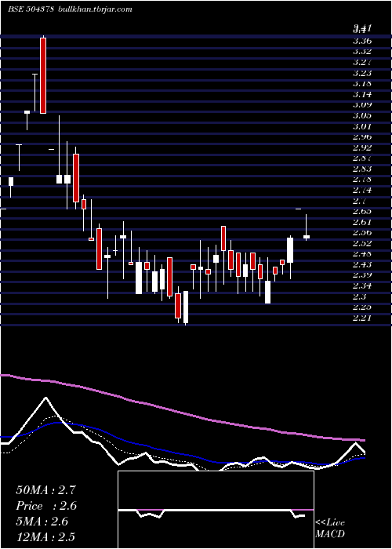Click the 2.34 price axis label
Screen dimensions: 392x549
pos(362,285)
